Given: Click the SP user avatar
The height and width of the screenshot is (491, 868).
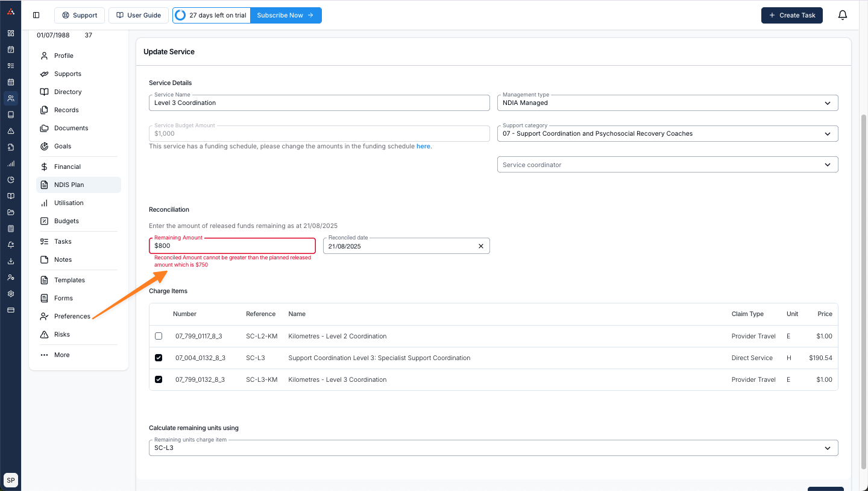Looking at the screenshot, I should coord(11,480).
